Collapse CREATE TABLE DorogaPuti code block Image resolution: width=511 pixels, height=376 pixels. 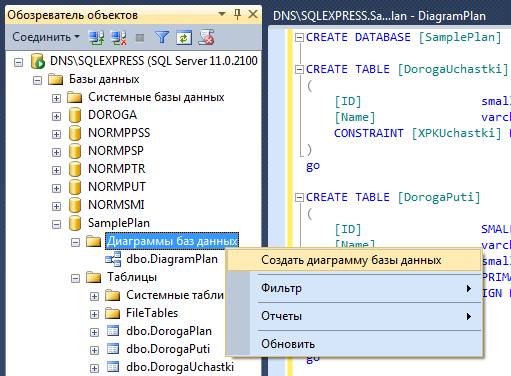point(299,197)
